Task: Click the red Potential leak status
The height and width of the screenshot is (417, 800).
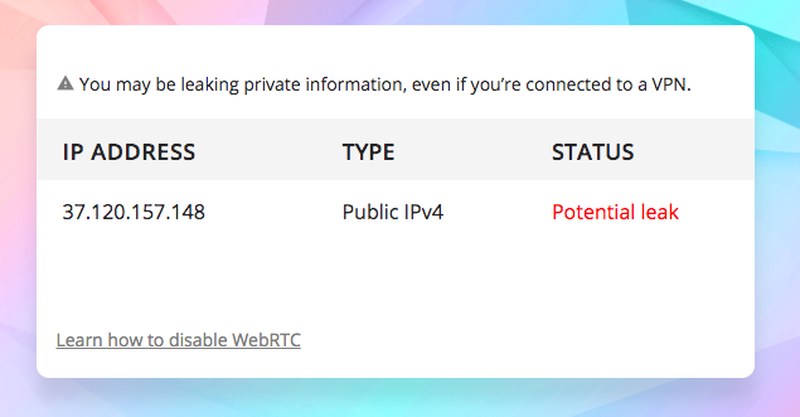Action: tap(615, 212)
